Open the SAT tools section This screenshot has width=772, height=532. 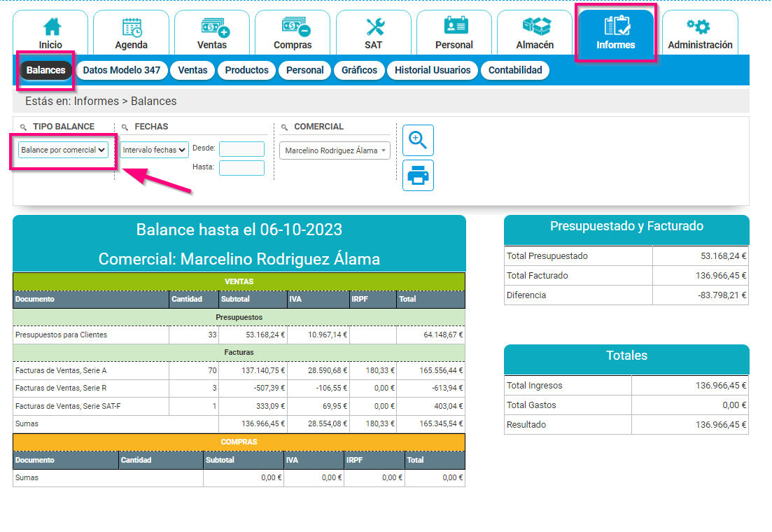(x=373, y=32)
